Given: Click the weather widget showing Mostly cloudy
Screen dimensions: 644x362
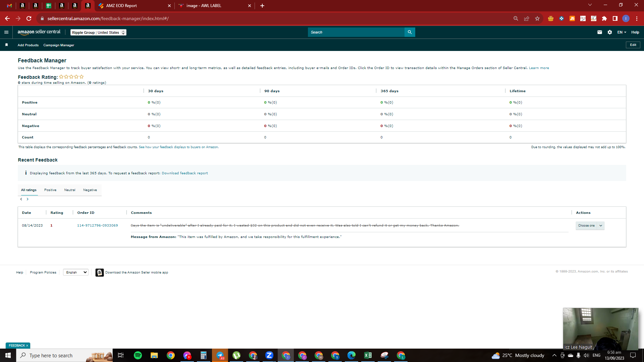Looking at the screenshot, I should 518,355.
